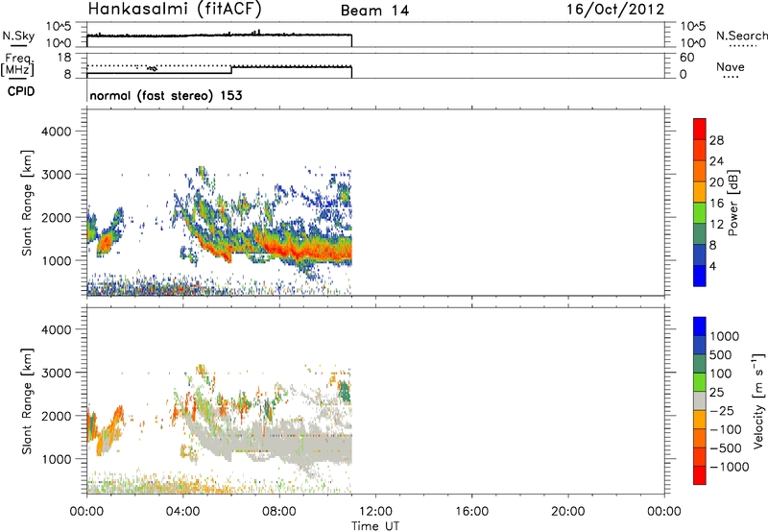
Task: Click the 'Velocity [m s-1]' colorbar label
Action: click(x=758, y=400)
